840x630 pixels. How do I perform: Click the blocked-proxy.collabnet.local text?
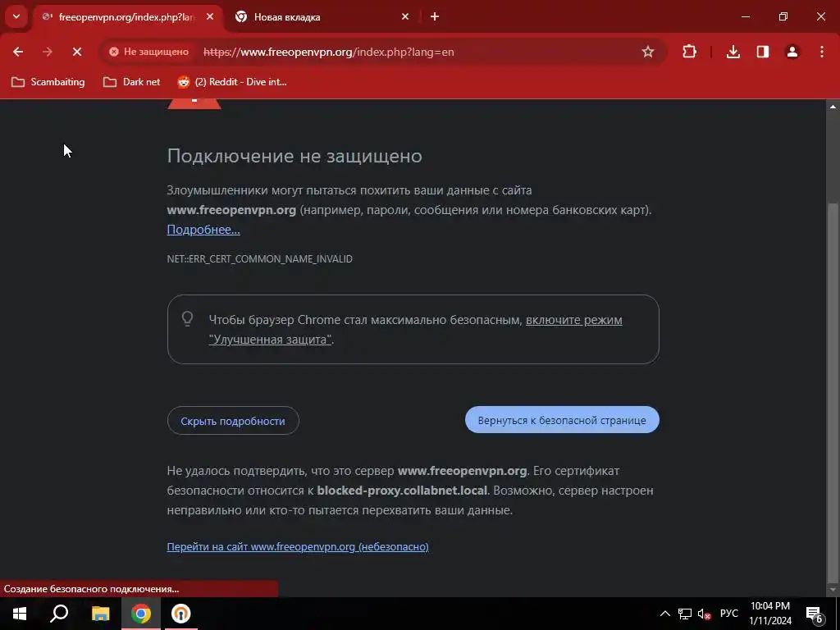tap(402, 491)
